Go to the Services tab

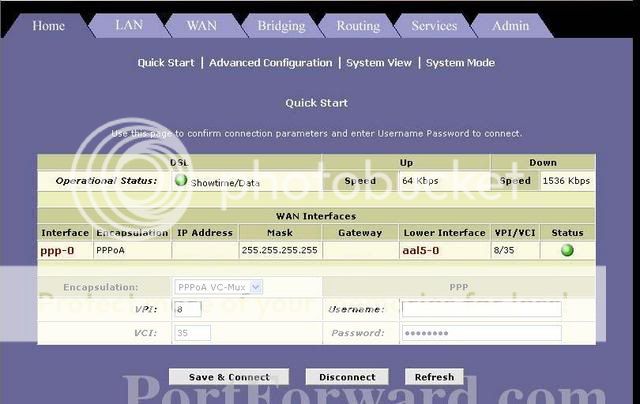(x=434, y=26)
